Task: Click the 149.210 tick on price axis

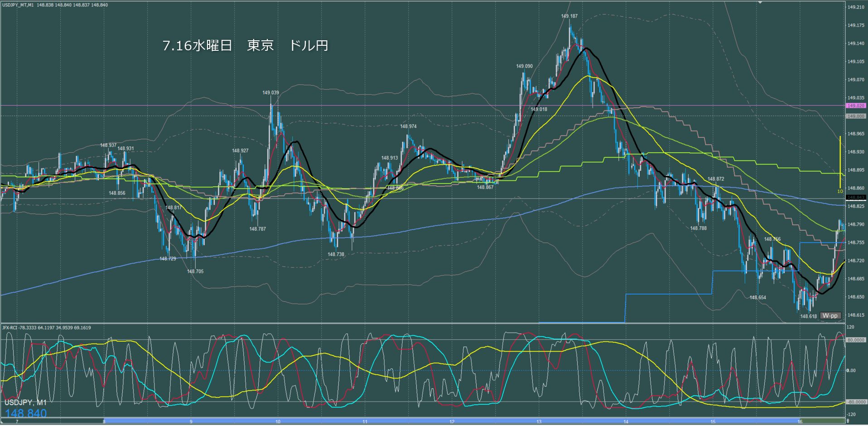Action: point(855,7)
